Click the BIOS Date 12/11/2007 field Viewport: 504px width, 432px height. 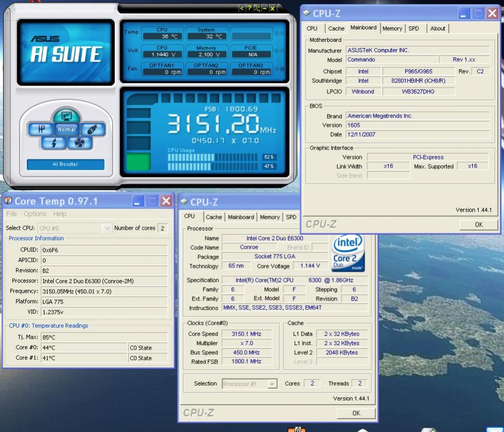(x=418, y=135)
